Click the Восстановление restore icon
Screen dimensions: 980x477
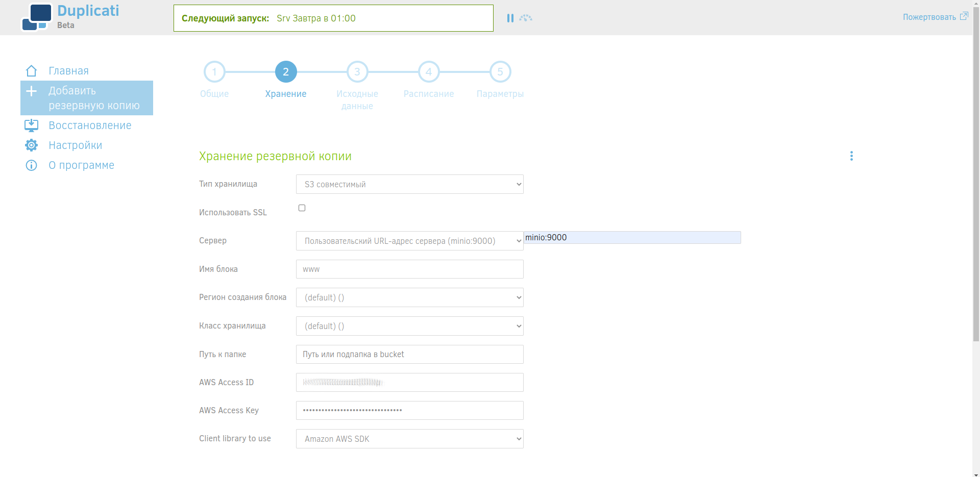pos(32,125)
